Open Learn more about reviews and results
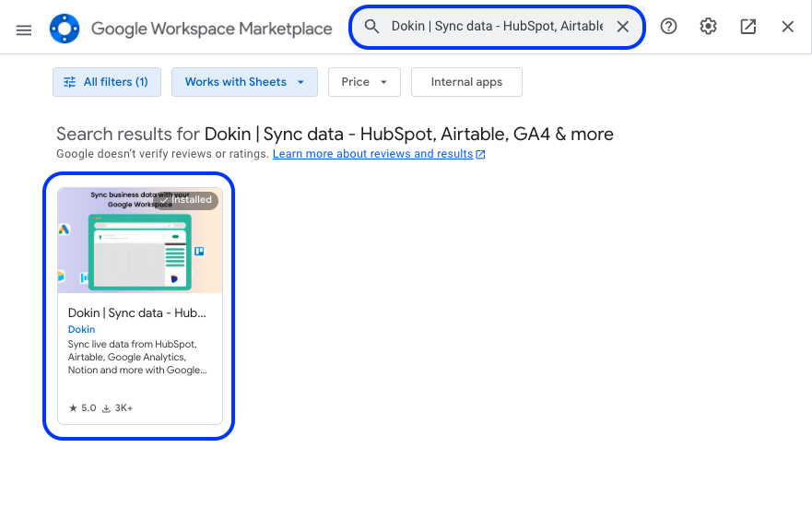The width and height of the screenshot is (812, 507). click(379, 154)
